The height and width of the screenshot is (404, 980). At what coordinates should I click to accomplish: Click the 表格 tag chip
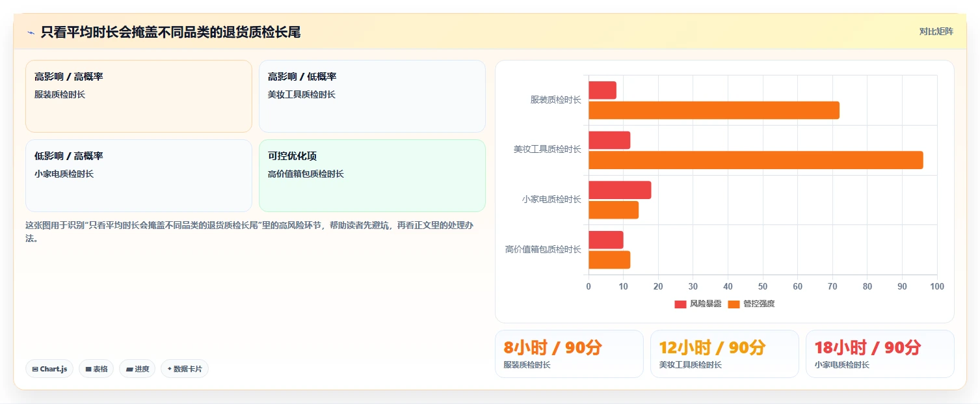pyautogui.click(x=96, y=369)
